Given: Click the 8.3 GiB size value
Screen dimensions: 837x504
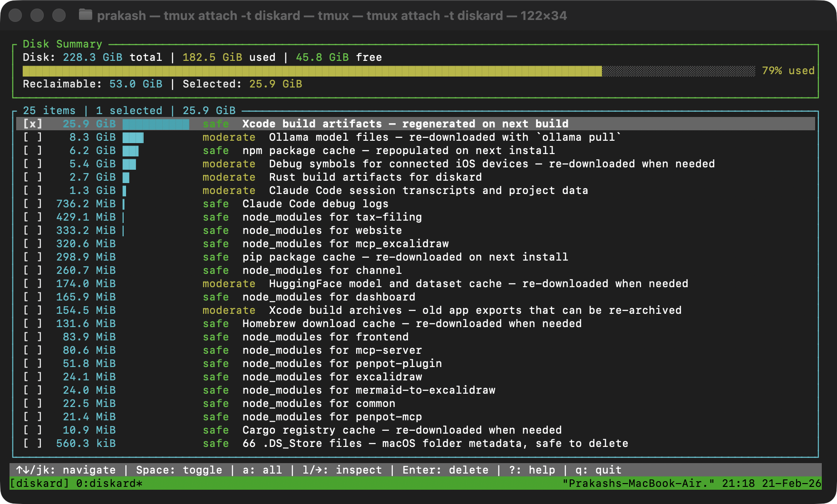Looking at the screenshot, I should pyautogui.click(x=93, y=137).
